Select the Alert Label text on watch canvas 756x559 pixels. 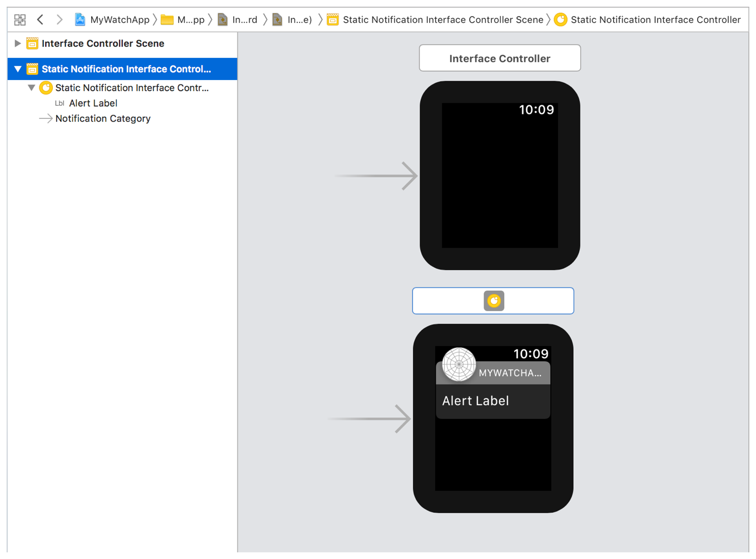click(475, 401)
